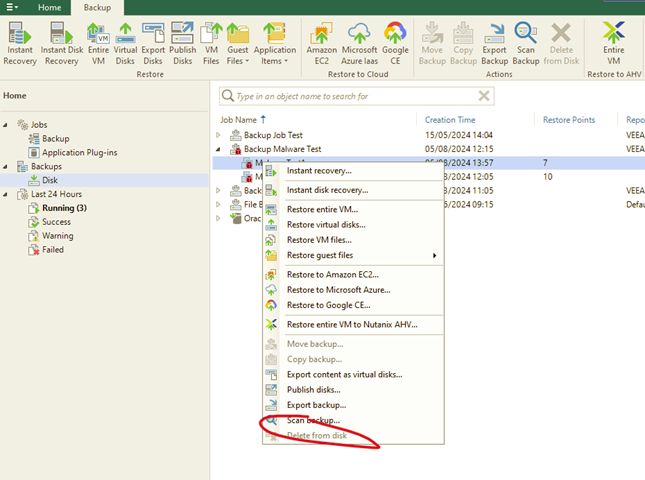The image size is (645, 480).
Task: Click restore points value 10
Action: [548, 176]
